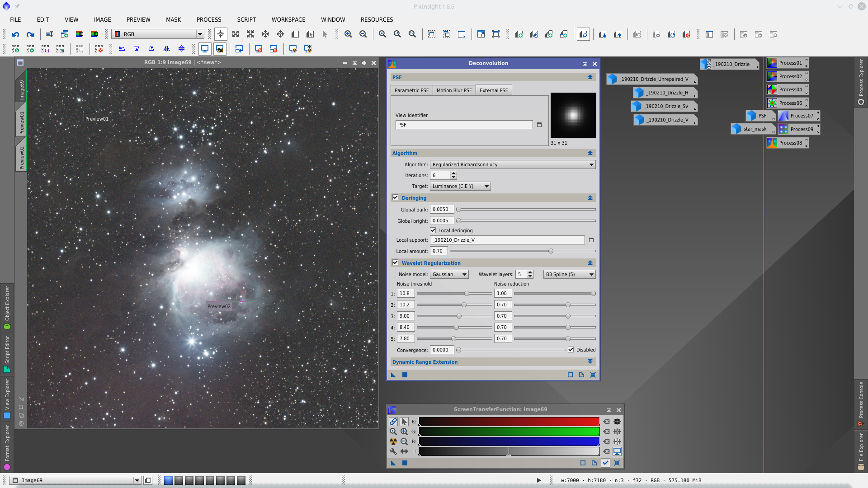Screen dimensions: 868x488
Task: Click the View Identifier PSF field
Action: click(x=463, y=125)
